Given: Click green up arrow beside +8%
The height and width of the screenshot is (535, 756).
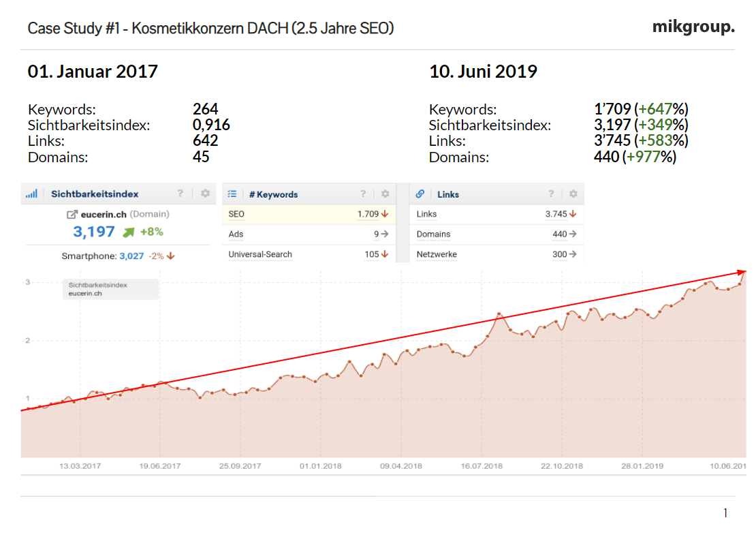Looking at the screenshot, I should (128, 232).
